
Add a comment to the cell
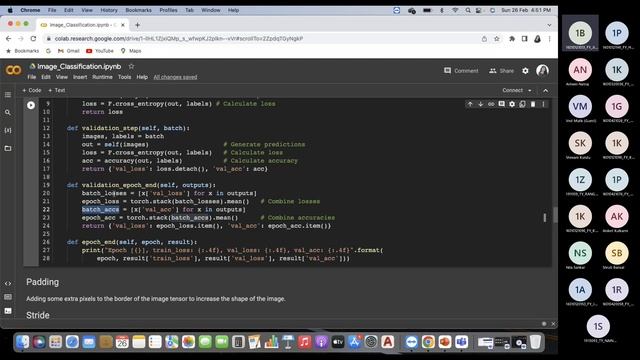click(502, 104)
